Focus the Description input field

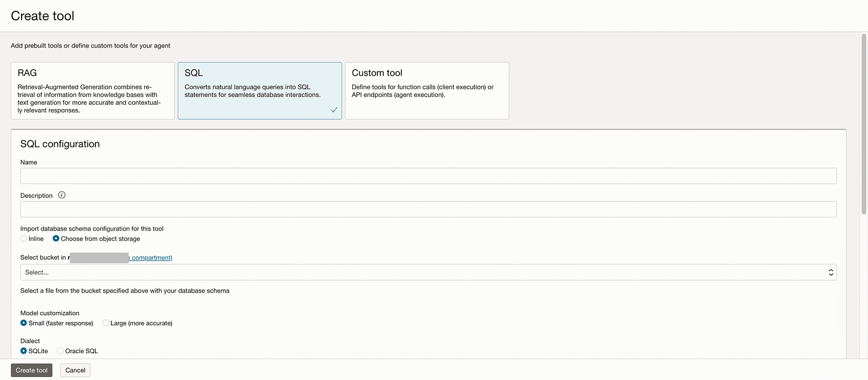tap(429, 209)
